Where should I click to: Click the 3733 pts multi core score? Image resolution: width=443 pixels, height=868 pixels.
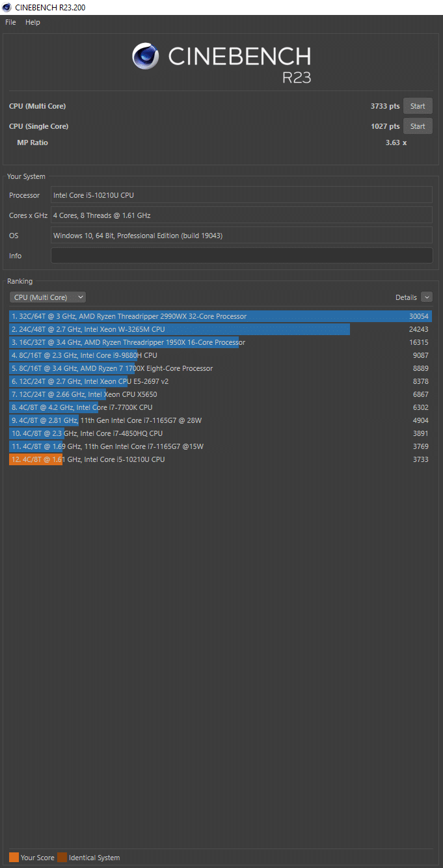385,106
